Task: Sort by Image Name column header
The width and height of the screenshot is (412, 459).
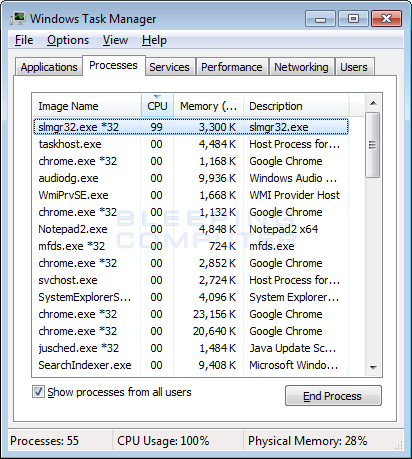Action: coord(87,106)
